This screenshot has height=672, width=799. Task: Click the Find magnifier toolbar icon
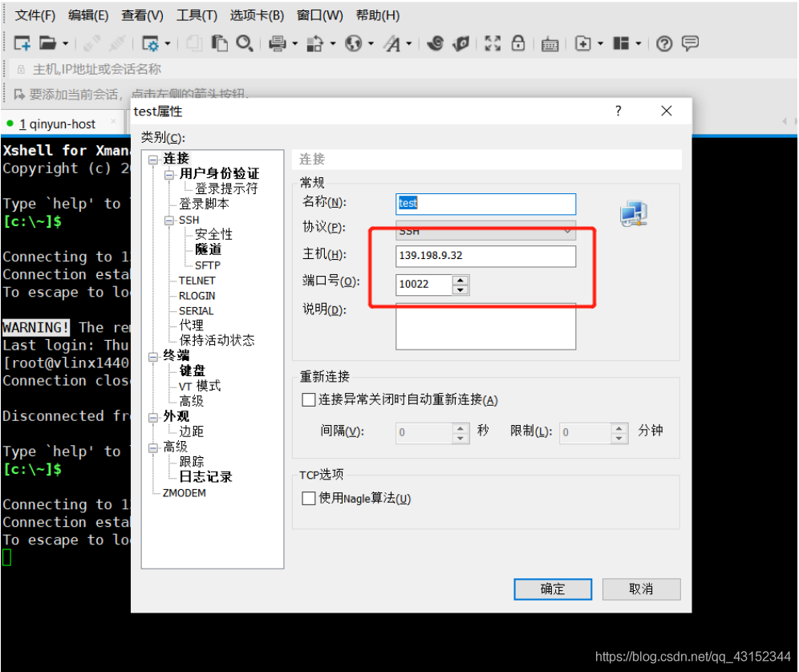(x=245, y=44)
